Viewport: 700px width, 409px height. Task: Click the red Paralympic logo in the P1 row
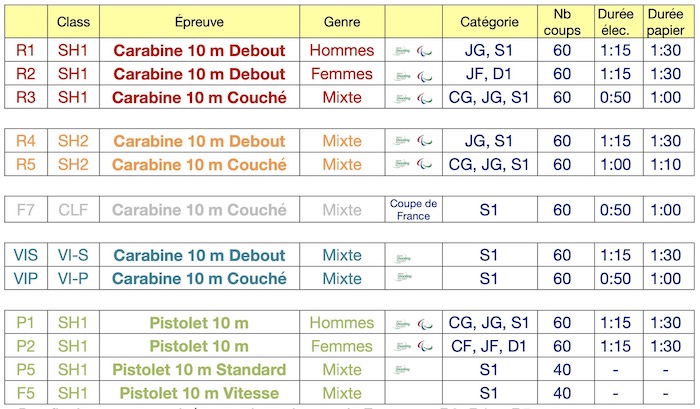coord(425,324)
